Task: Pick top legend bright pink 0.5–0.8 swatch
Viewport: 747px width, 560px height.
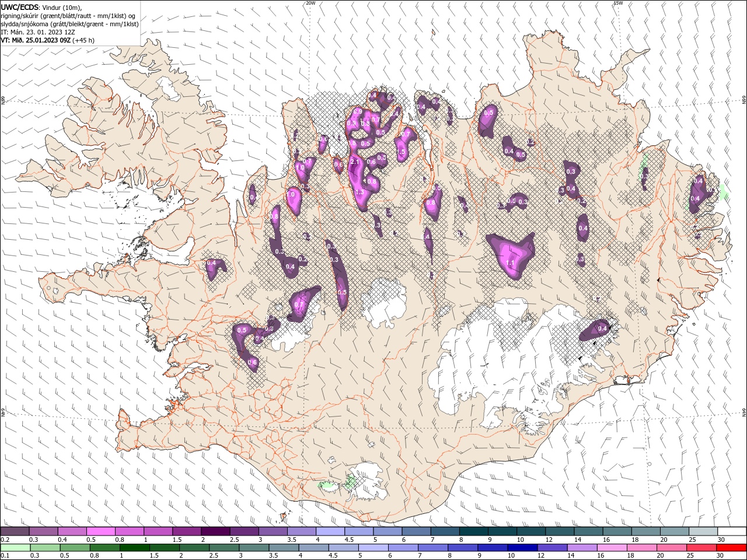Action: pos(101,531)
